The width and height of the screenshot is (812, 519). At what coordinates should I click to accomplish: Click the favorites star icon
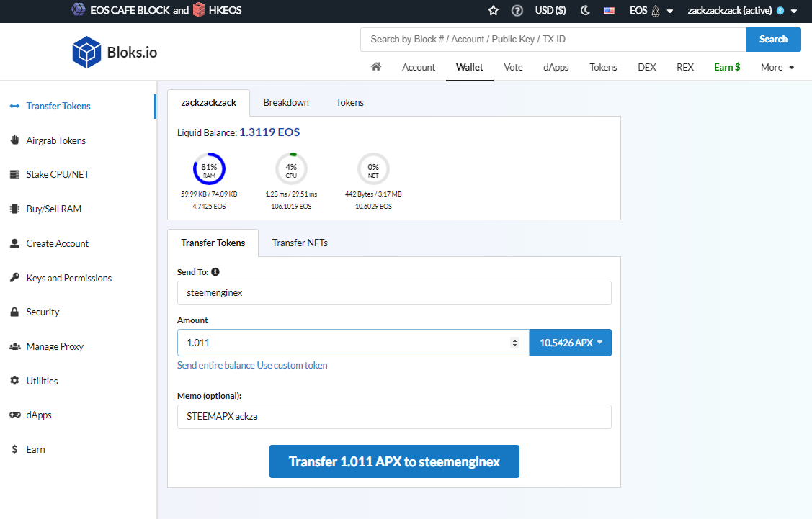point(493,10)
